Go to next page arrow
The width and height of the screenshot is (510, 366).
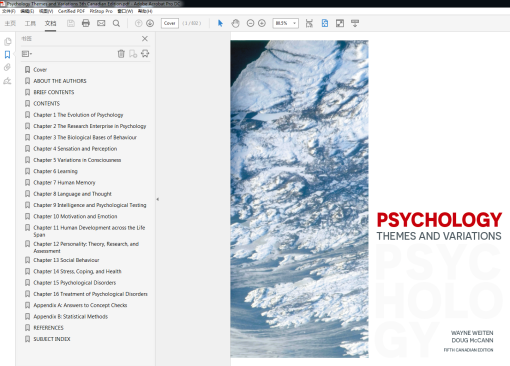click(x=150, y=23)
